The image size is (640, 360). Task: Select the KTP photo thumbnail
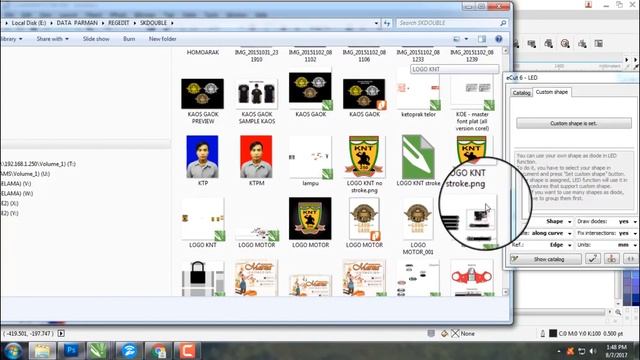(x=202, y=157)
